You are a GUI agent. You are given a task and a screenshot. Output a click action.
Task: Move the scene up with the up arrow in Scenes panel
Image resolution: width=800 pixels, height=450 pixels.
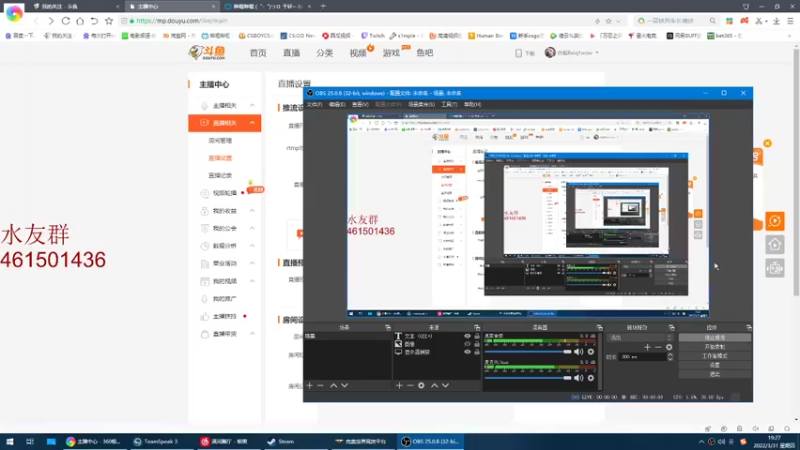coord(334,386)
